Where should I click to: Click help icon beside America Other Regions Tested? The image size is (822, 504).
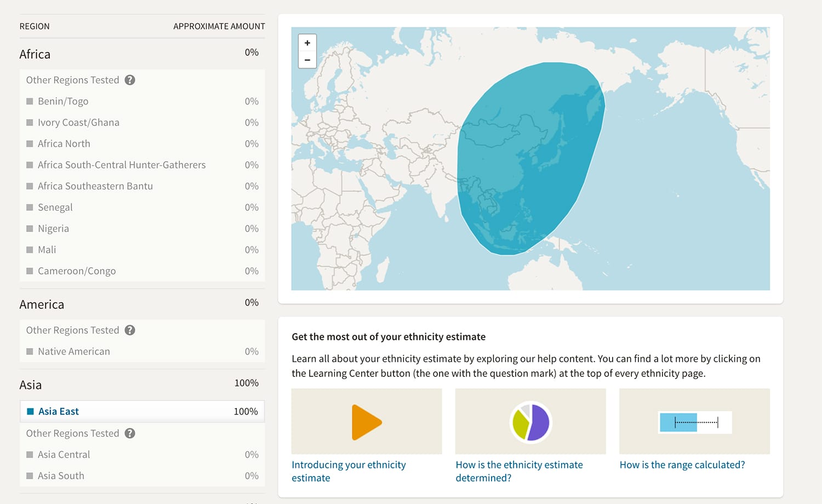130,330
